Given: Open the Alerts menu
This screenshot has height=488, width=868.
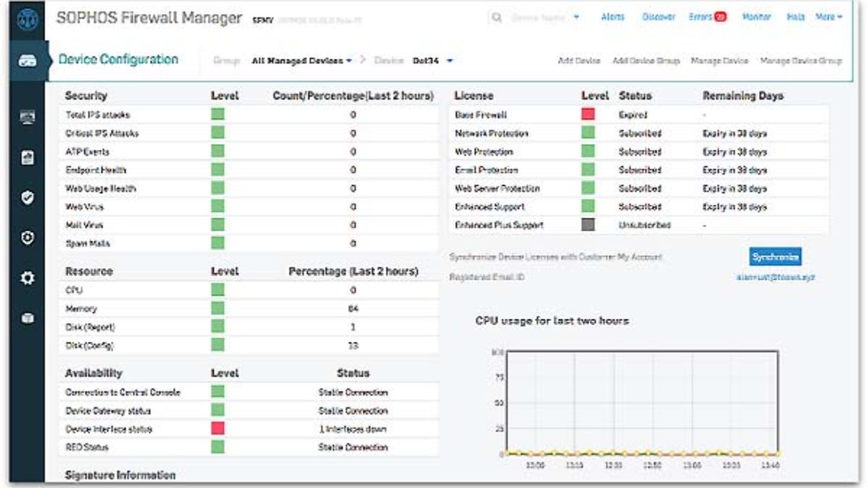Looking at the screenshot, I should tap(613, 17).
